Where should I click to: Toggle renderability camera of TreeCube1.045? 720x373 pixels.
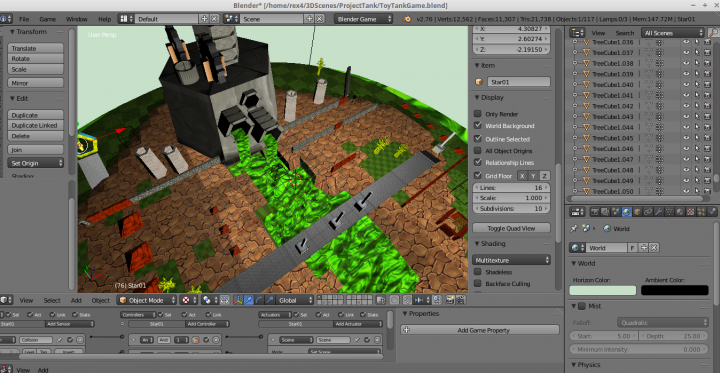pos(707,138)
